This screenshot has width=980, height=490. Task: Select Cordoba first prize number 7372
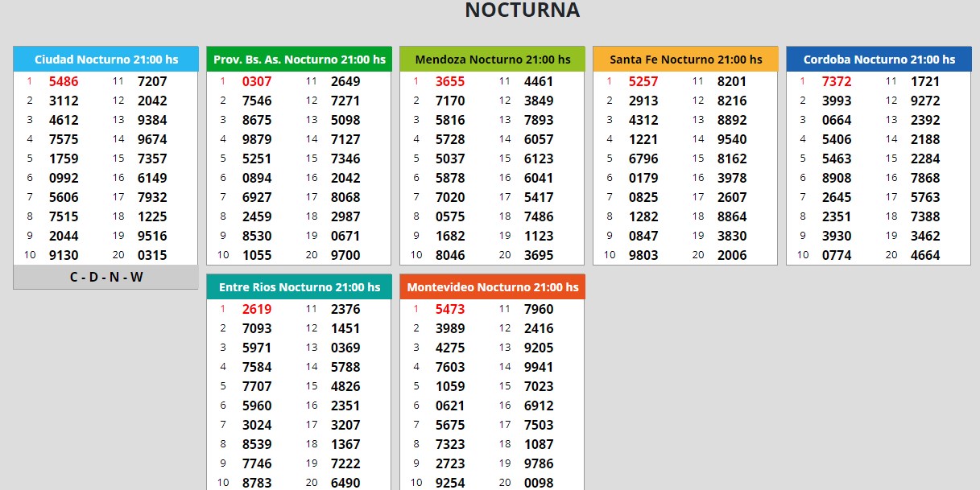tap(837, 81)
